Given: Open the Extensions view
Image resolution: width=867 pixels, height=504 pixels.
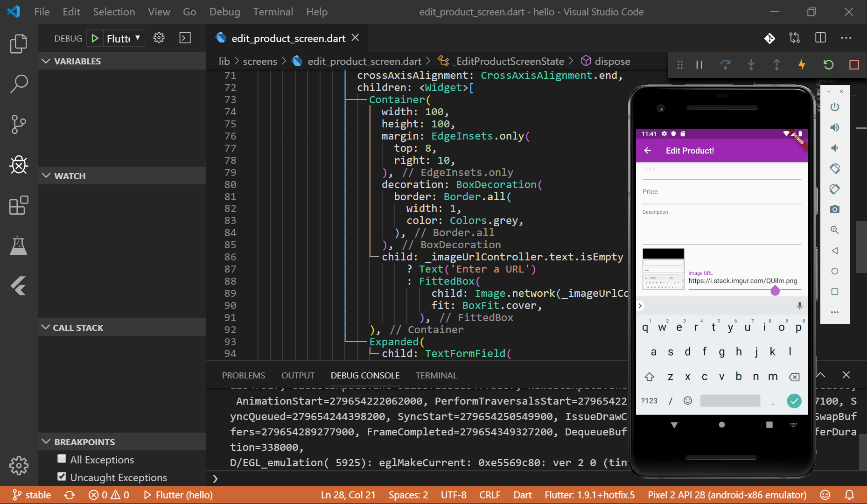Looking at the screenshot, I should coord(19,205).
